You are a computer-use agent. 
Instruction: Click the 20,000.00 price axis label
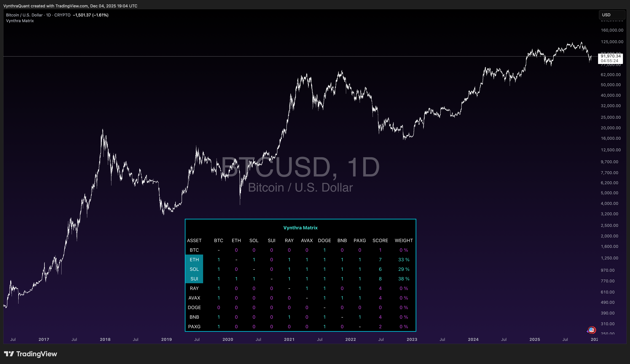pos(611,128)
